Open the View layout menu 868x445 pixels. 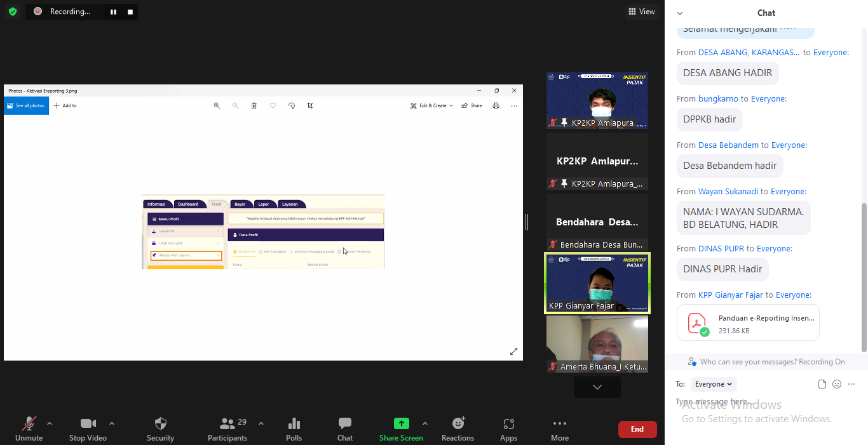pyautogui.click(x=641, y=11)
